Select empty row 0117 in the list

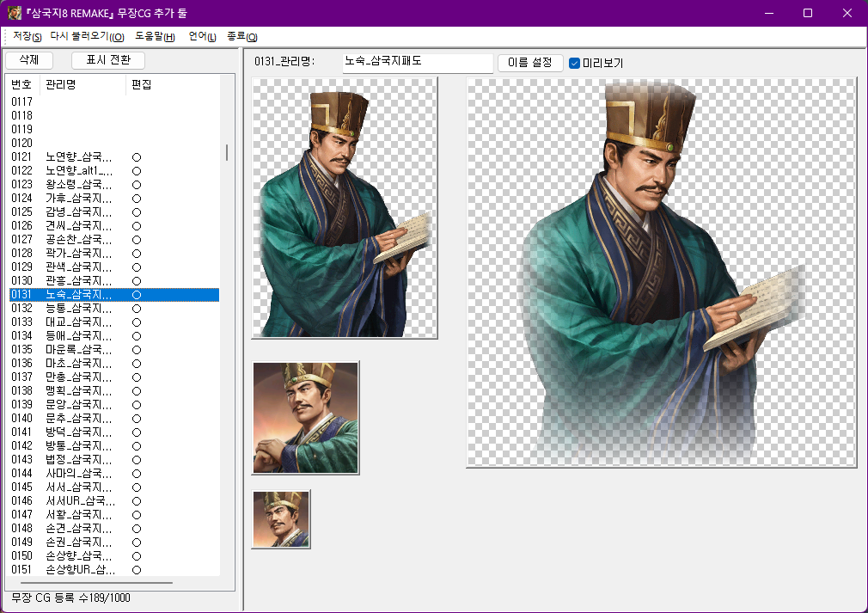pyautogui.click(x=114, y=102)
